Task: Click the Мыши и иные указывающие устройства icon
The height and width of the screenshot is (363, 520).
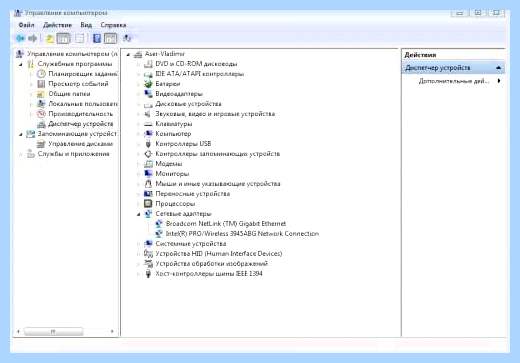Action: [148, 184]
